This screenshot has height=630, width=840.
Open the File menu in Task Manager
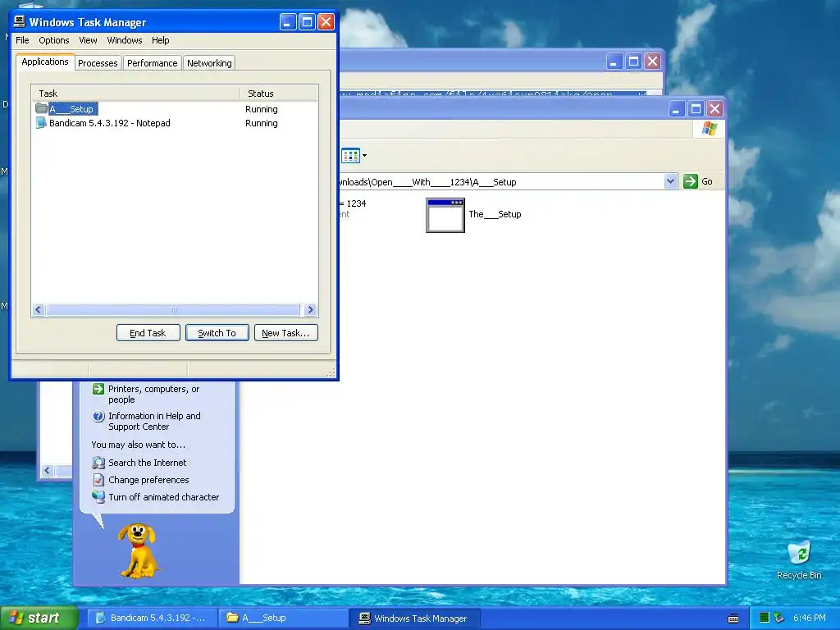[22, 40]
